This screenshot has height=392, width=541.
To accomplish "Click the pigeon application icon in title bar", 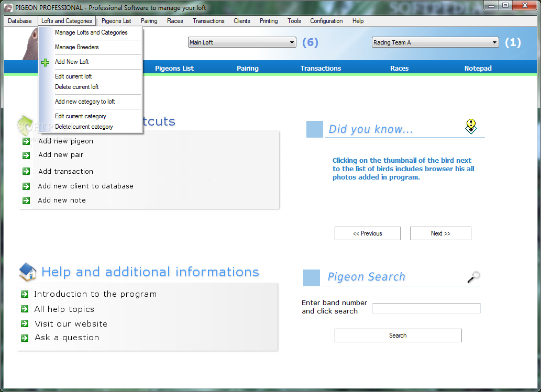I will coord(8,7).
